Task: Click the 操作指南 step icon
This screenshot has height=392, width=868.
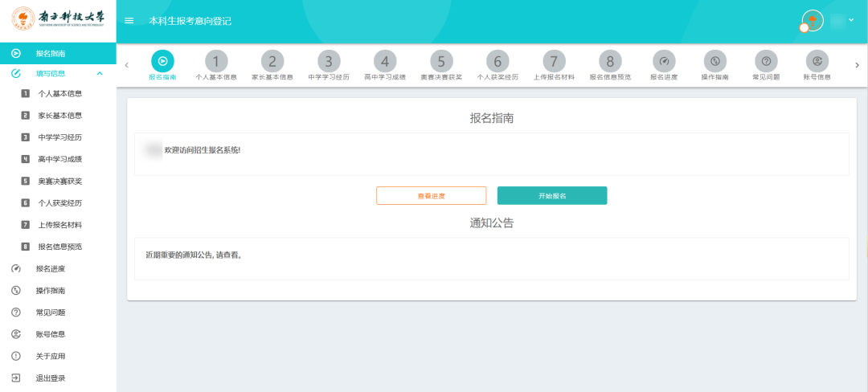Action: [x=715, y=61]
